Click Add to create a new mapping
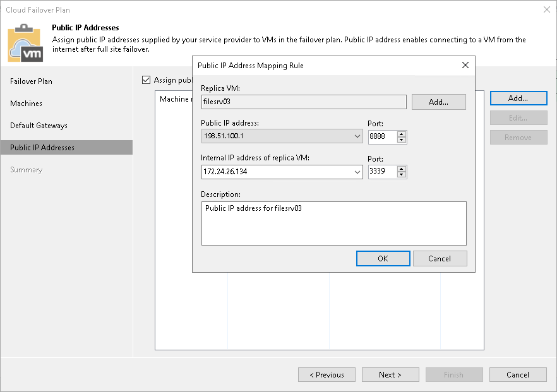The width and height of the screenshot is (557, 392). (x=518, y=98)
